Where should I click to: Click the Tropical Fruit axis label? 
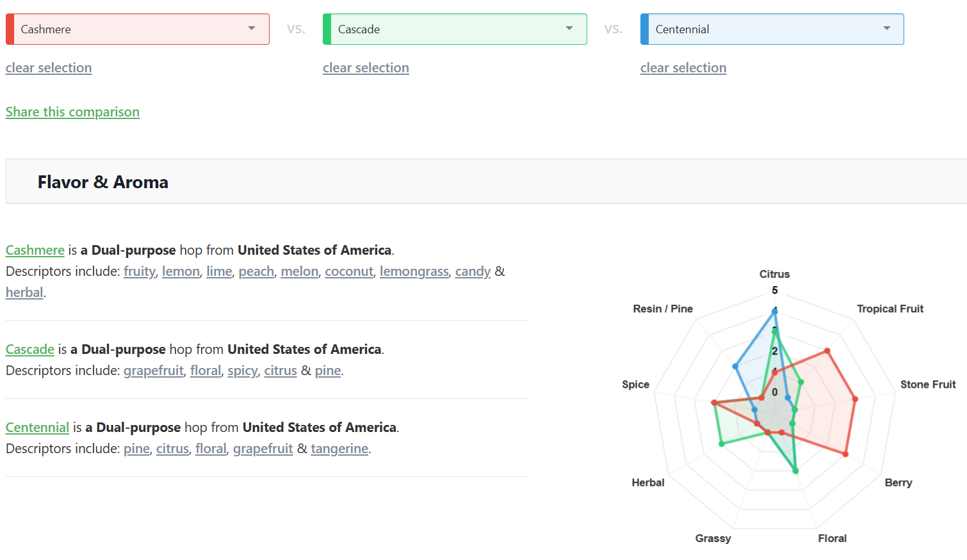890,308
